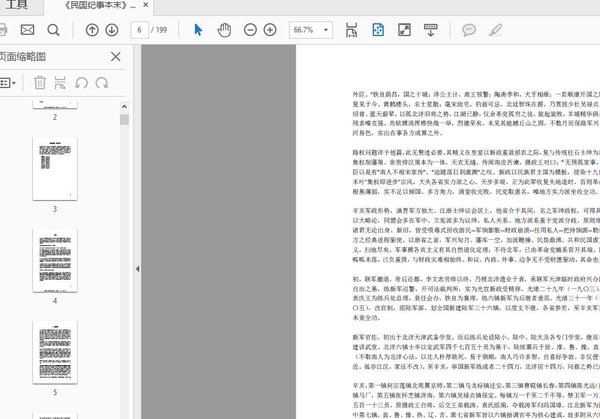Click the fit-width scrolling mode icon
Image resolution: width=600 pixels, height=419 pixels.
(x=351, y=30)
